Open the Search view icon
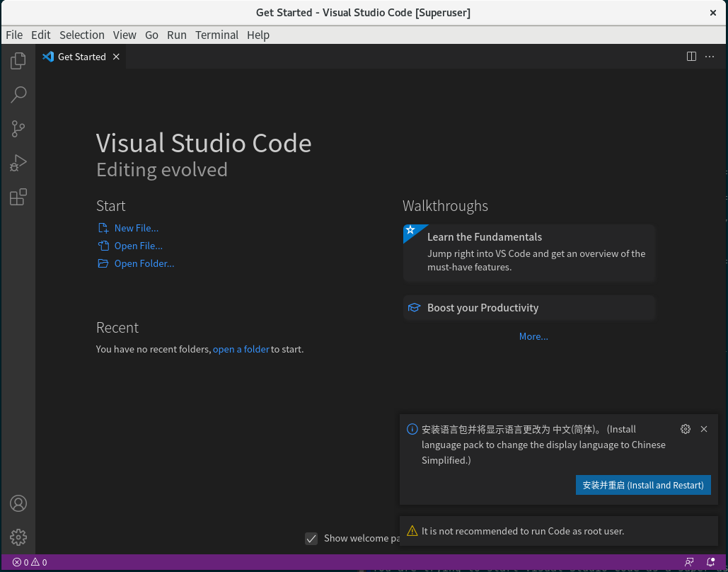Image resolution: width=728 pixels, height=572 pixels. pyautogui.click(x=18, y=94)
